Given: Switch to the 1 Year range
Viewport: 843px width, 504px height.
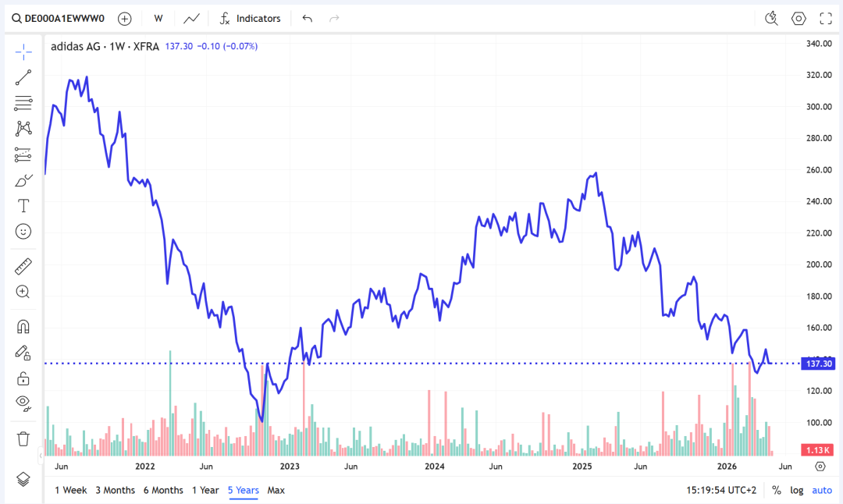Looking at the screenshot, I should (205, 490).
